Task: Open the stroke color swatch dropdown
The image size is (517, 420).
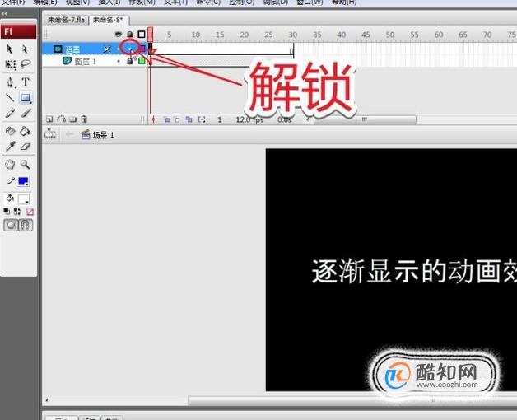Action: tap(23, 181)
